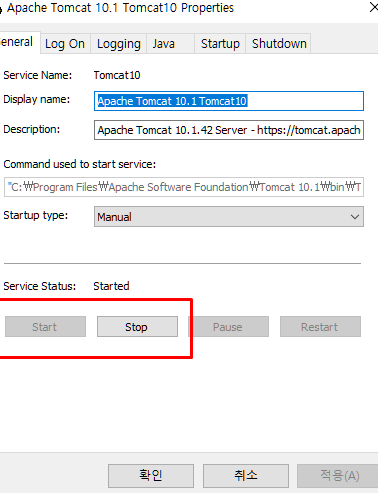Viewport: 378px width, 493px height.
Task: Click the Description text field
Action: [229, 130]
